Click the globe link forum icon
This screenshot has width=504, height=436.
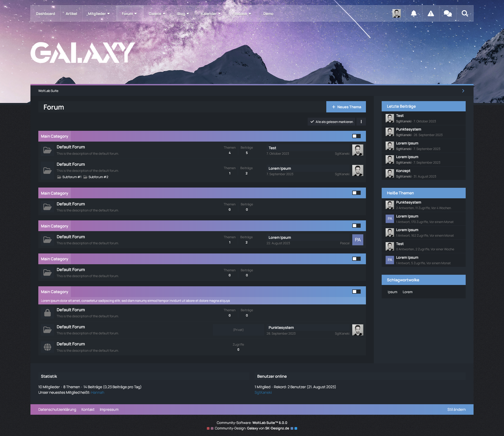click(48, 347)
